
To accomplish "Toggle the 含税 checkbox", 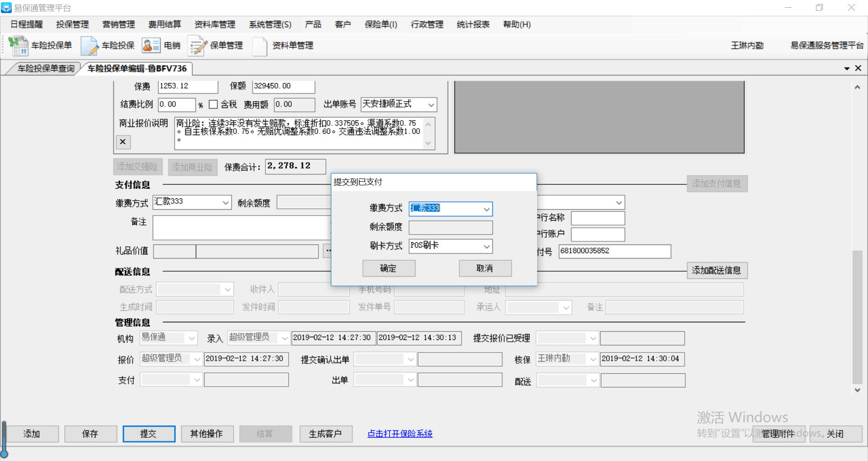I will pos(213,104).
